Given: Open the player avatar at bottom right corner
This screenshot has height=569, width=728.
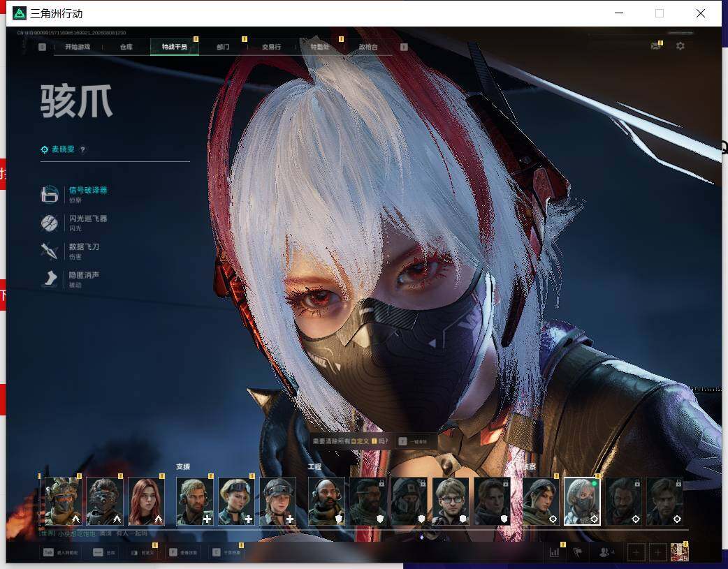Looking at the screenshot, I should tap(680, 552).
